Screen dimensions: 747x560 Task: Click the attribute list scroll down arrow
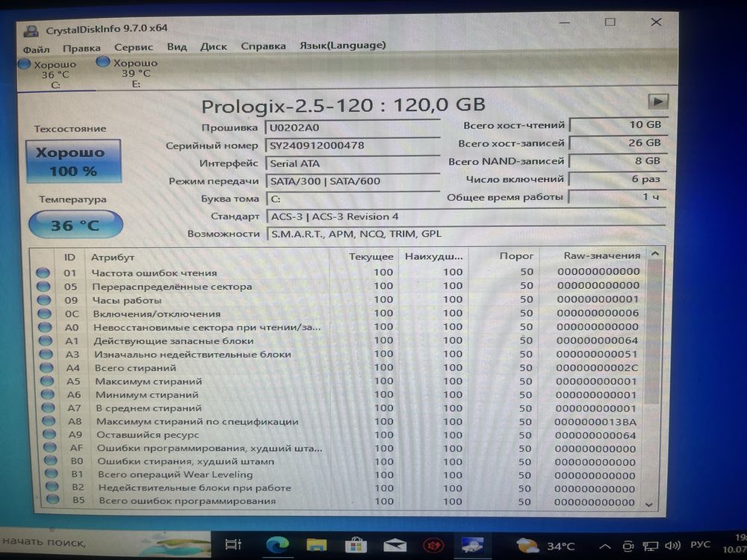pyautogui.click(x=649, y=504)
